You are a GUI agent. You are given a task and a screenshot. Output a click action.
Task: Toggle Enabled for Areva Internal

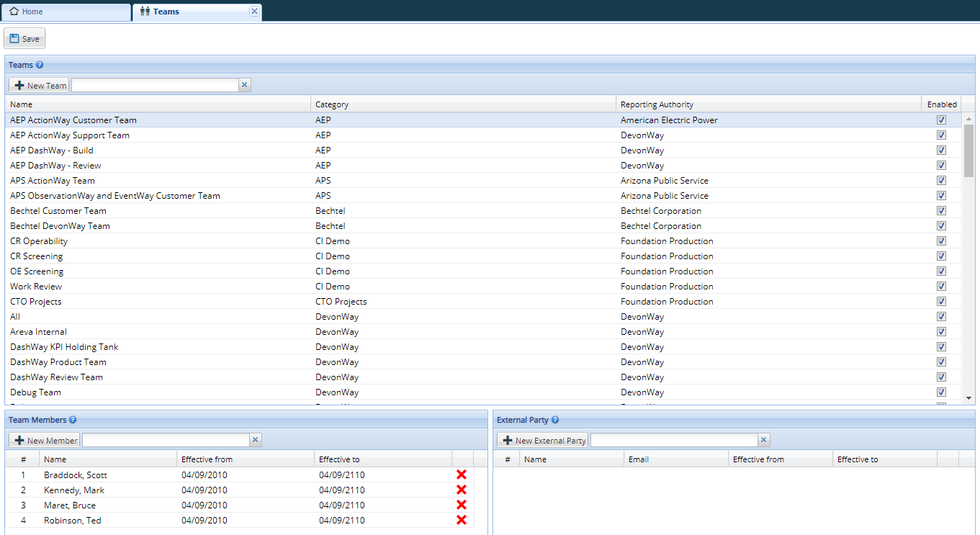coord(941,331)
